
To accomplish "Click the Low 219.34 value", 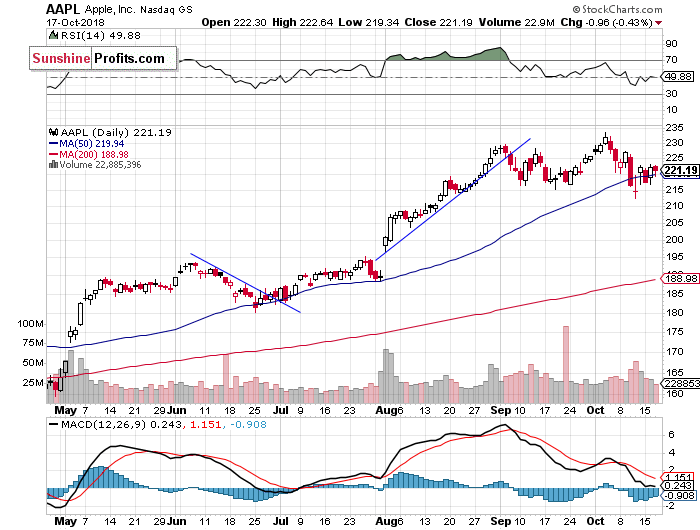I will (x=368, y=22).
